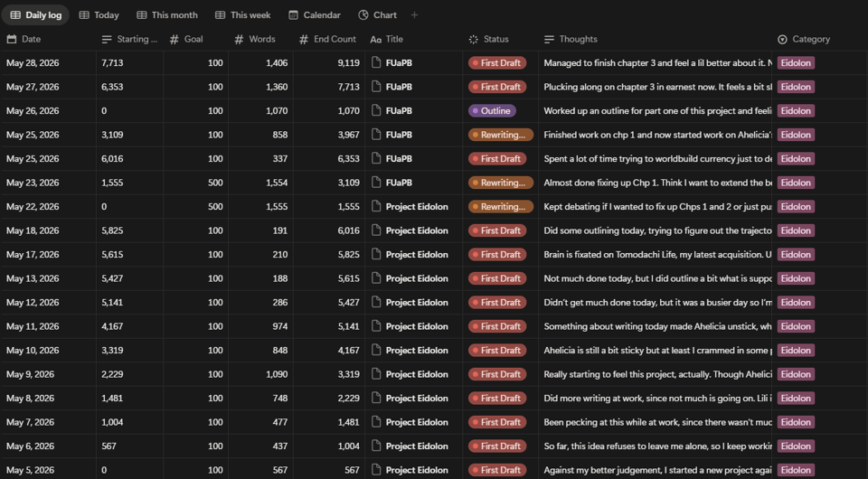
Task: Click the Rewriting status tag on May 23
Action: 500,183
